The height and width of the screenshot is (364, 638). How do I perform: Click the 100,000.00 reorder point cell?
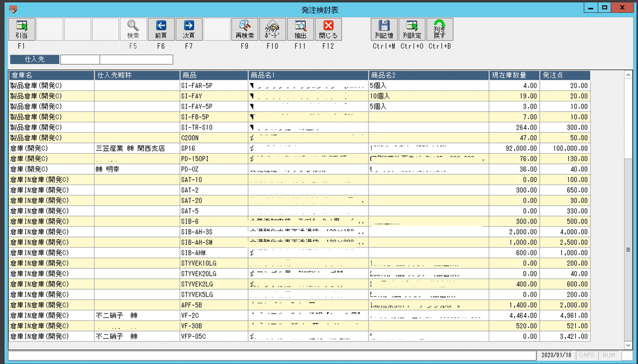[x=565, y=148]
